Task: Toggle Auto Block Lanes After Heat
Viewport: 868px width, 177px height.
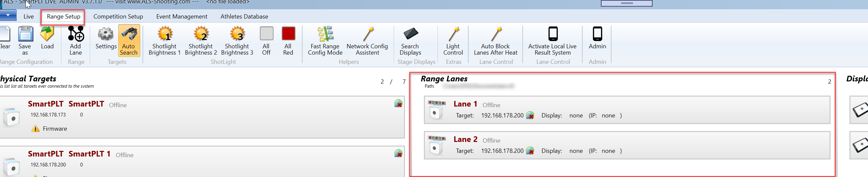Action: point(496,34)
